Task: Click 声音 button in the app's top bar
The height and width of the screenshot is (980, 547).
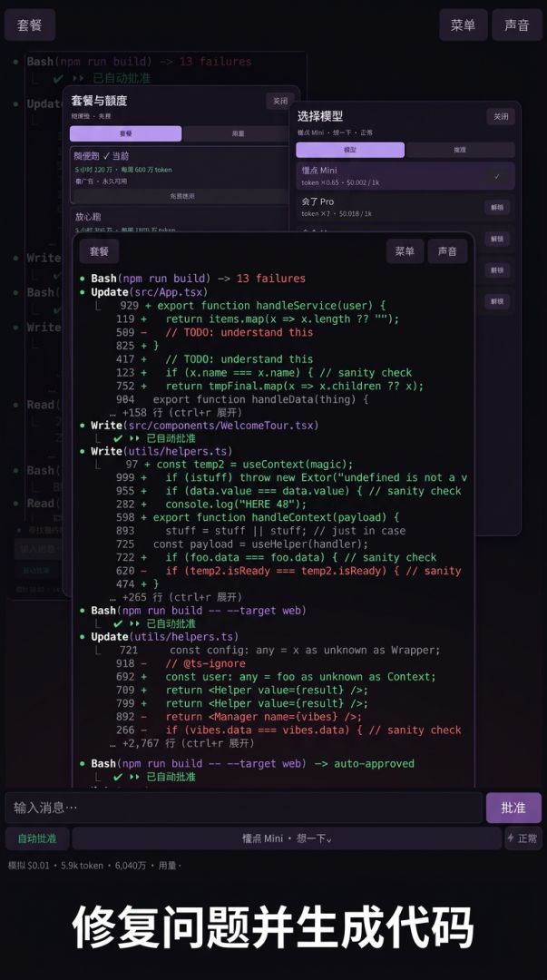Action: (517, 25)
